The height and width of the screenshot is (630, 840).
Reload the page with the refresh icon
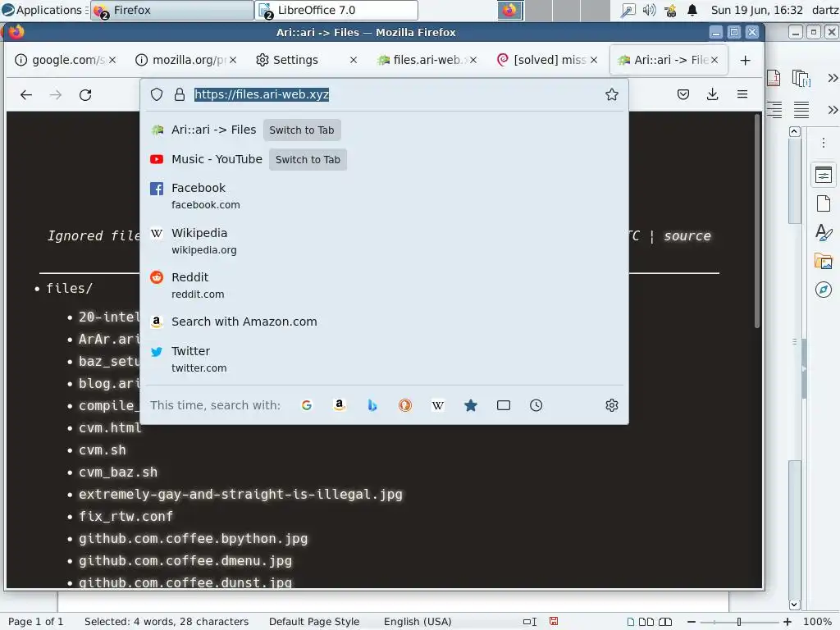click(85, 95)
